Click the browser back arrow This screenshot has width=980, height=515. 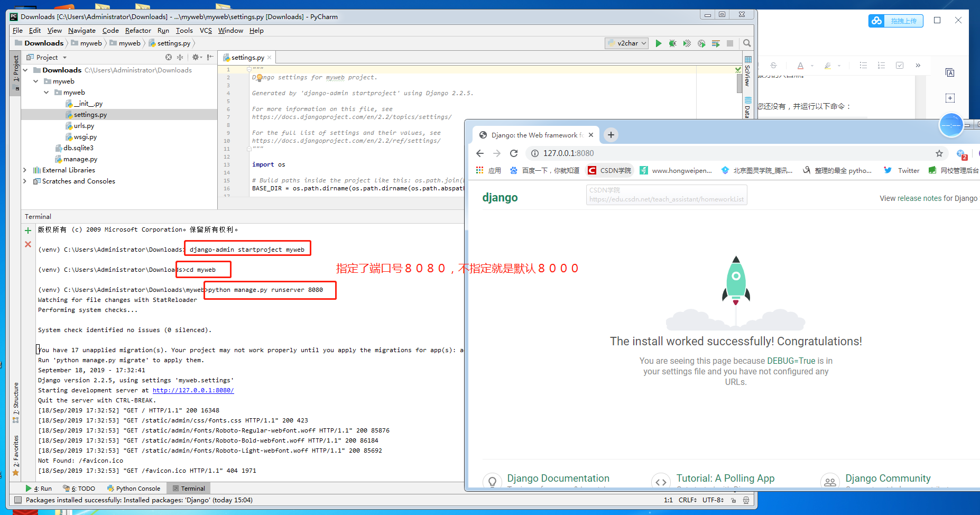click(x=480, y=153)
